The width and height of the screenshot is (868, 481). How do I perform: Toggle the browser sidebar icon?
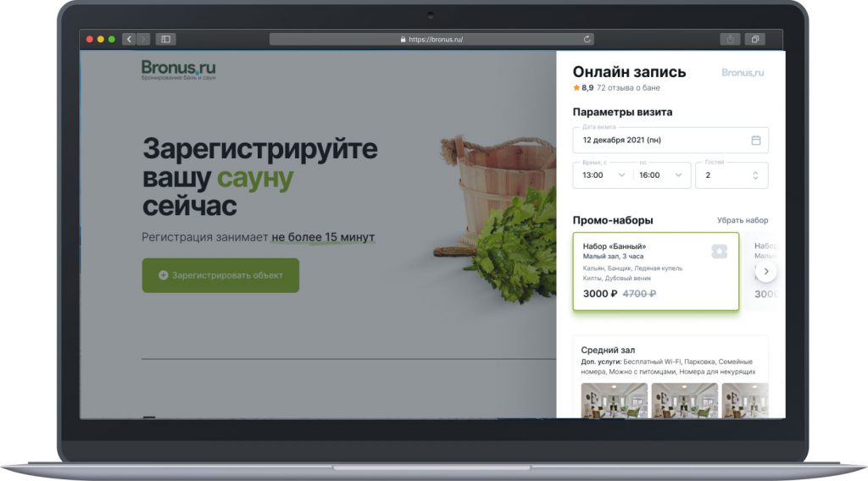165,39
